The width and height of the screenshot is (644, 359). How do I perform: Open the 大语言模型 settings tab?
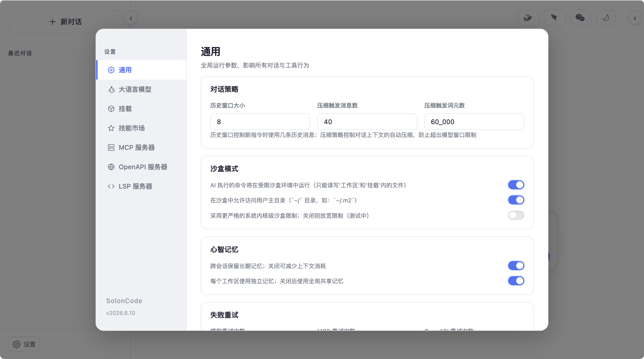coord(141,89)
